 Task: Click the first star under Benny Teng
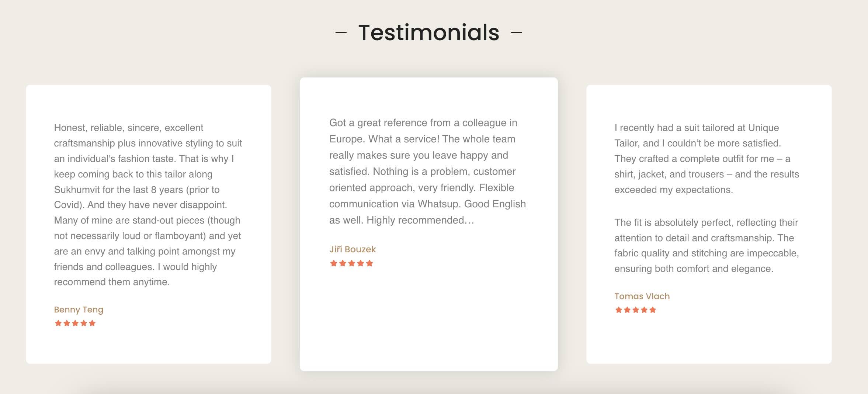58,323
